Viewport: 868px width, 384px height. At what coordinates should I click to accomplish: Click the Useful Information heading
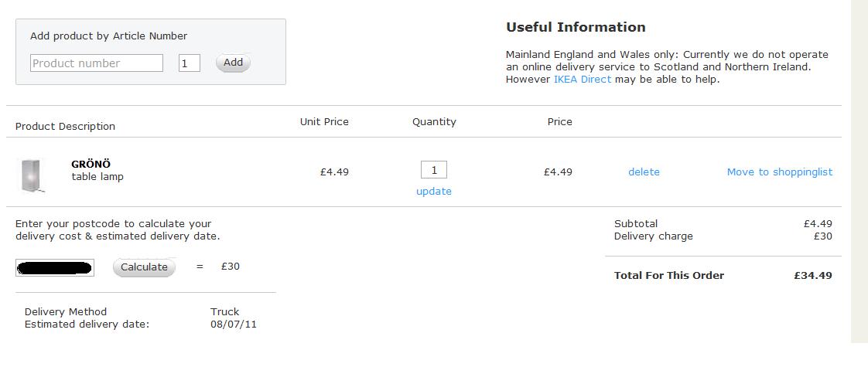576,27
